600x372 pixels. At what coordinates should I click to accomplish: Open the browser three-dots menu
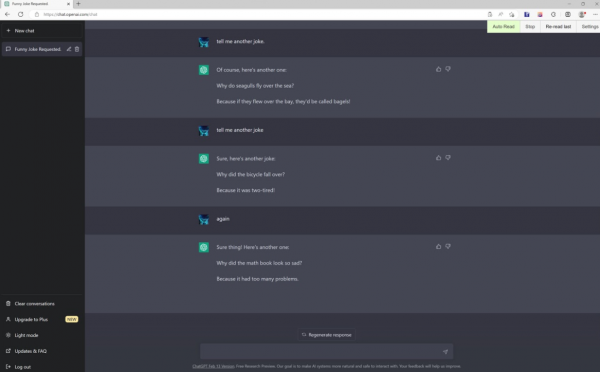[x=595, y=15]
